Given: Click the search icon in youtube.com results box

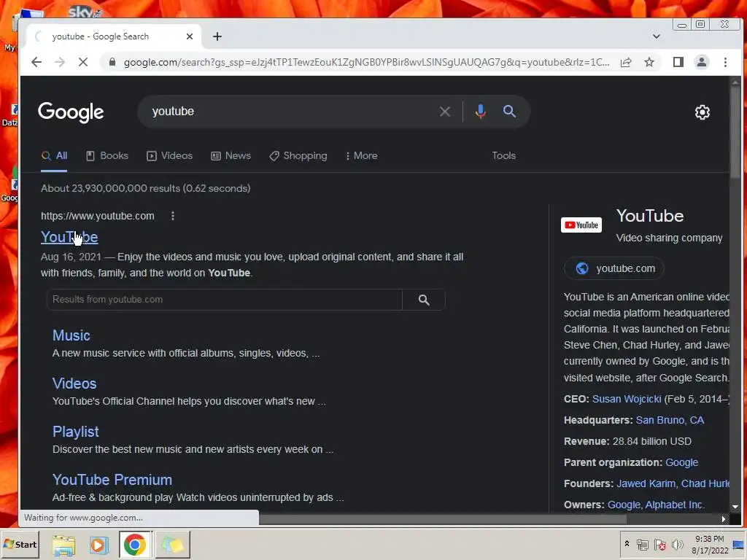Looking at the screenshot, I should click(424, 300).
